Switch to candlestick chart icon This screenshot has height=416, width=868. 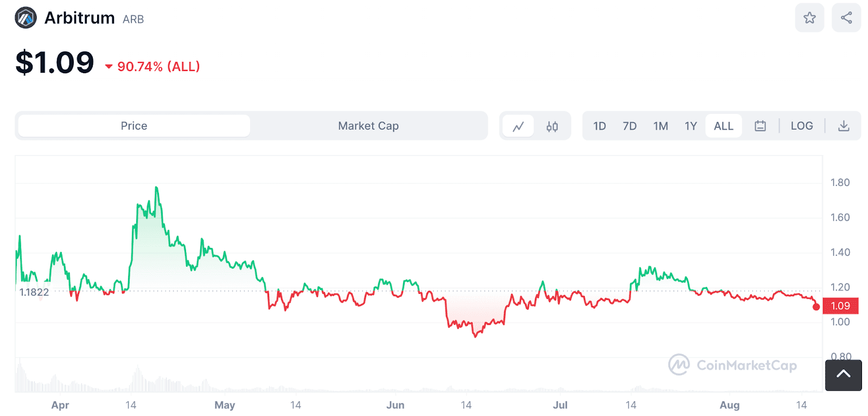pos(552,126)
